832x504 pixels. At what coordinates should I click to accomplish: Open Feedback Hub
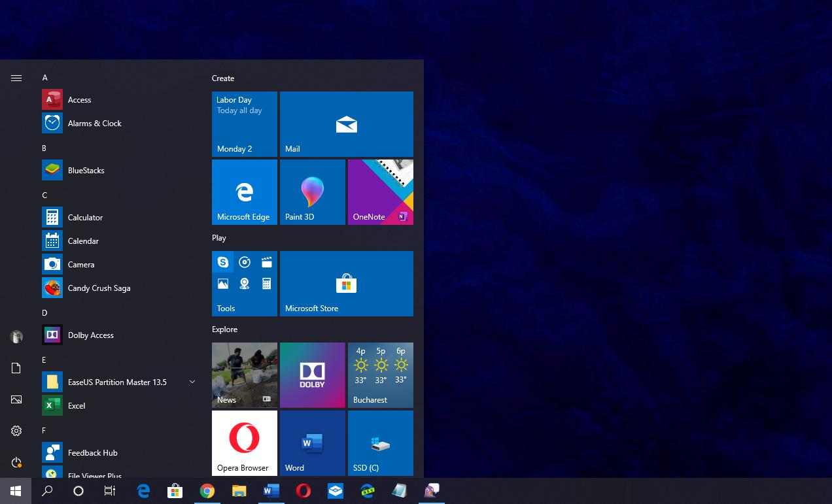[x=119, y=452]
